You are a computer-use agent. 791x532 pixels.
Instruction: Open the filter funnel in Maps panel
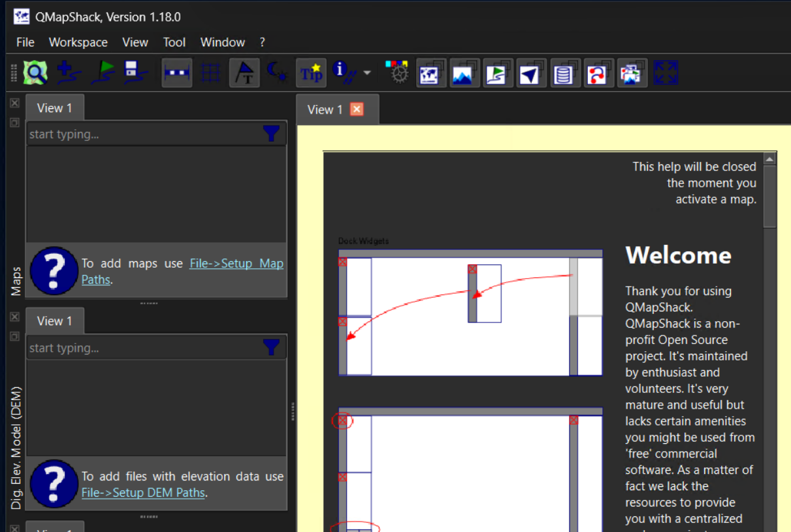click(272, 133)
